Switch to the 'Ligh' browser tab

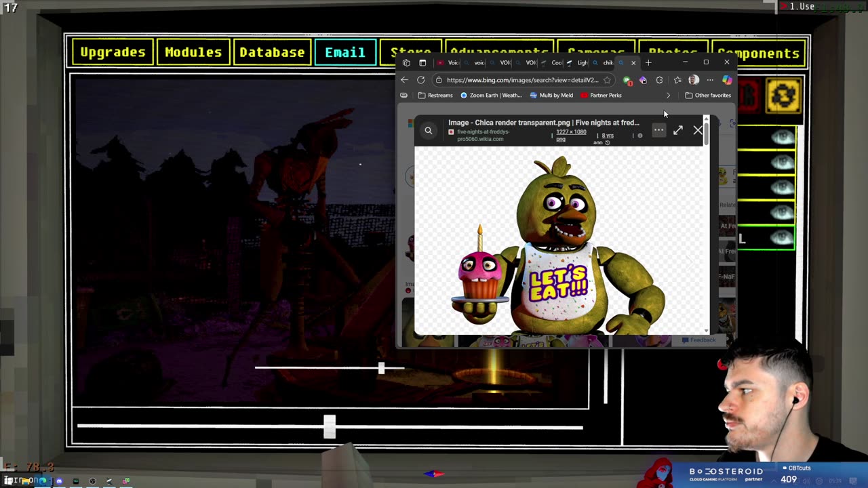point(577,63)
